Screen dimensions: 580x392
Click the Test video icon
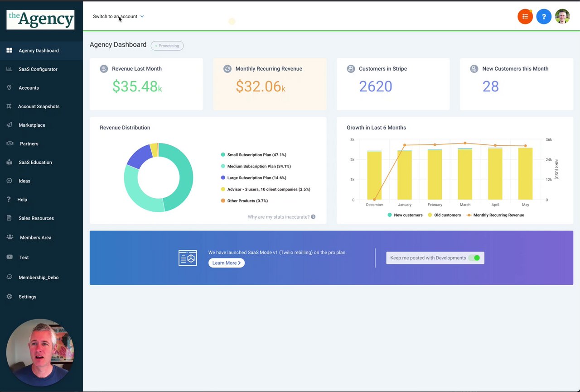[10, 257]
